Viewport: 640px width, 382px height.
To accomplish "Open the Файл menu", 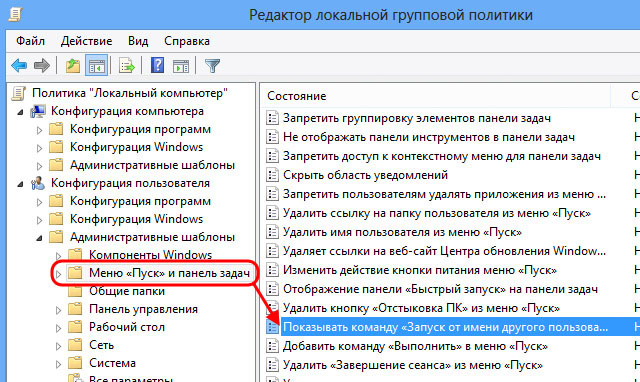I will pos(30,41).
